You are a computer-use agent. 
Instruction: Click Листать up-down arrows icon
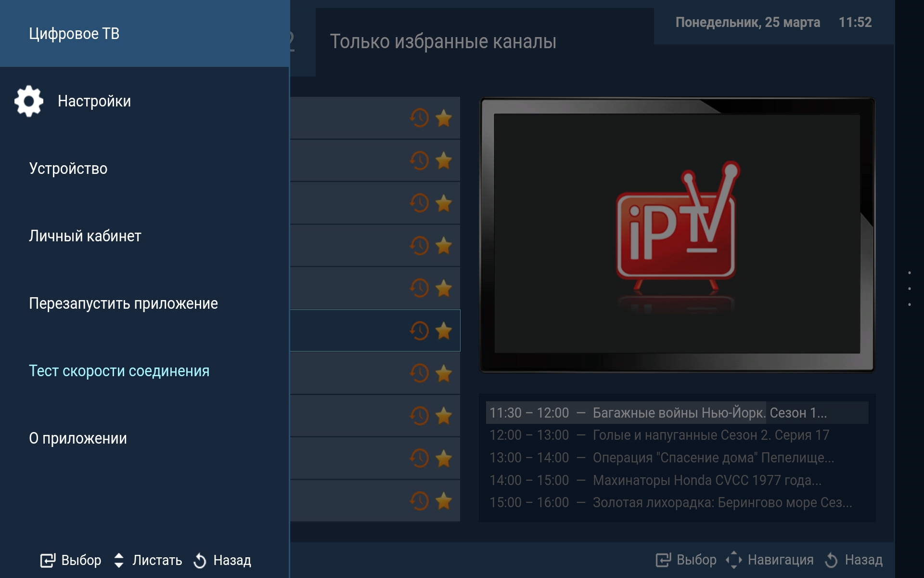pos(119,560)
